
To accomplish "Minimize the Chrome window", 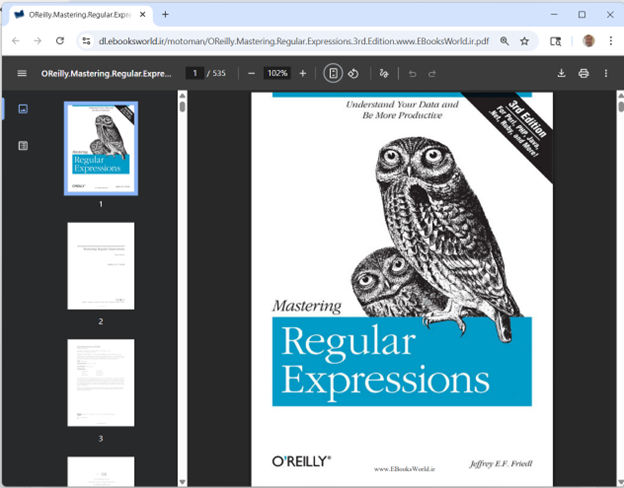I will point(554,15).
